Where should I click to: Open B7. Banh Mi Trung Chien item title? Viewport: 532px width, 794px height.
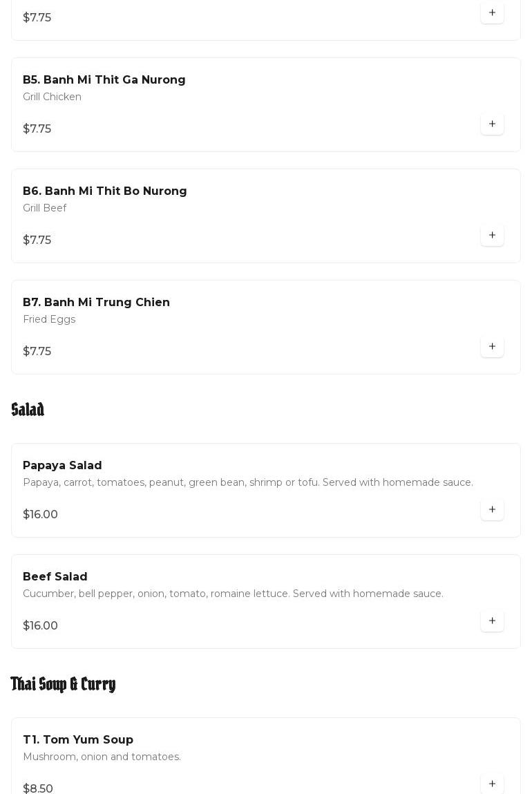pos(96,303)
